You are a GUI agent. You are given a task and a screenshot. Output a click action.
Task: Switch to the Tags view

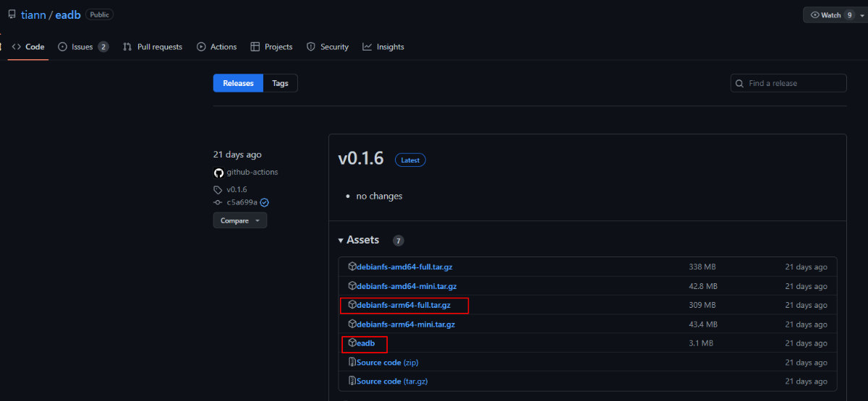(x=280, y=83)
